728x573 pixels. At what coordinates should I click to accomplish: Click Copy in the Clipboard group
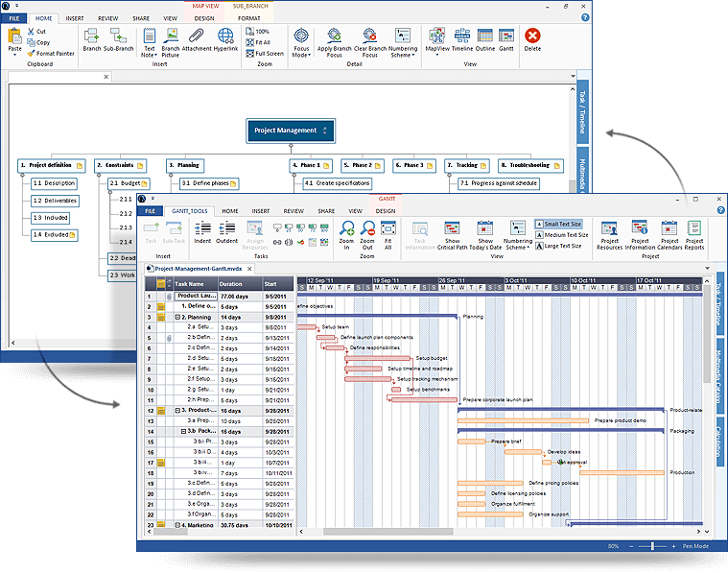point(38,42)
